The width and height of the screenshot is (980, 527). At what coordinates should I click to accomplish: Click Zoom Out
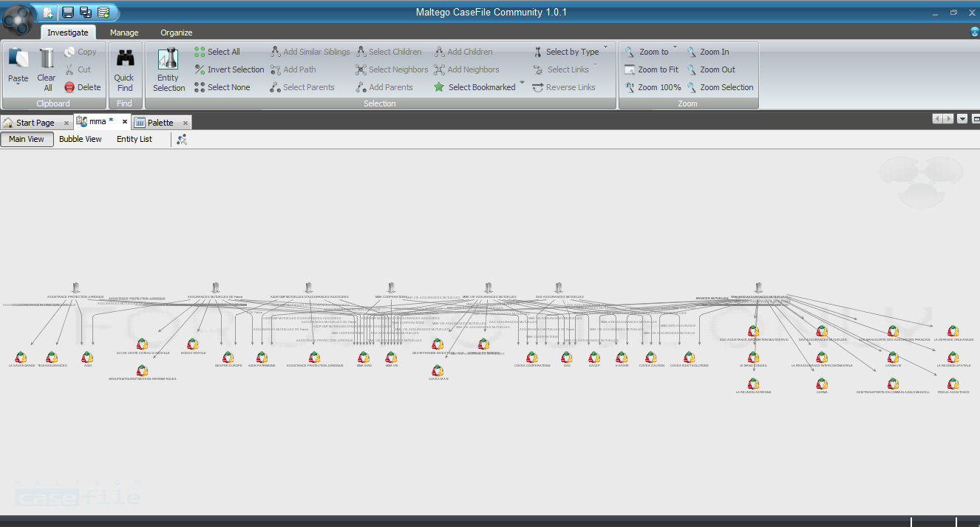[x=710, y=69]
